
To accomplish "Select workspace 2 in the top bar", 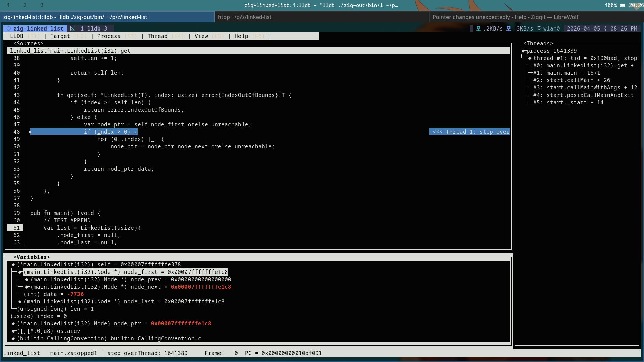I will [25, 5].
